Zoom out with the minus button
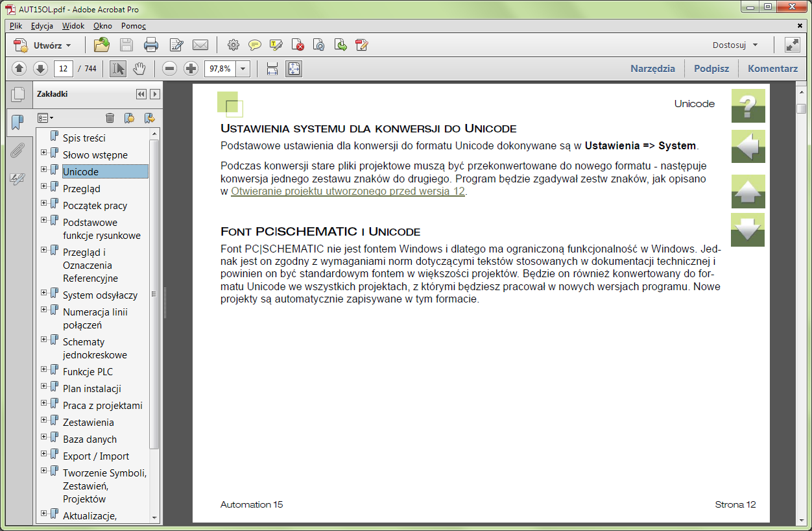 click(170, 68)
